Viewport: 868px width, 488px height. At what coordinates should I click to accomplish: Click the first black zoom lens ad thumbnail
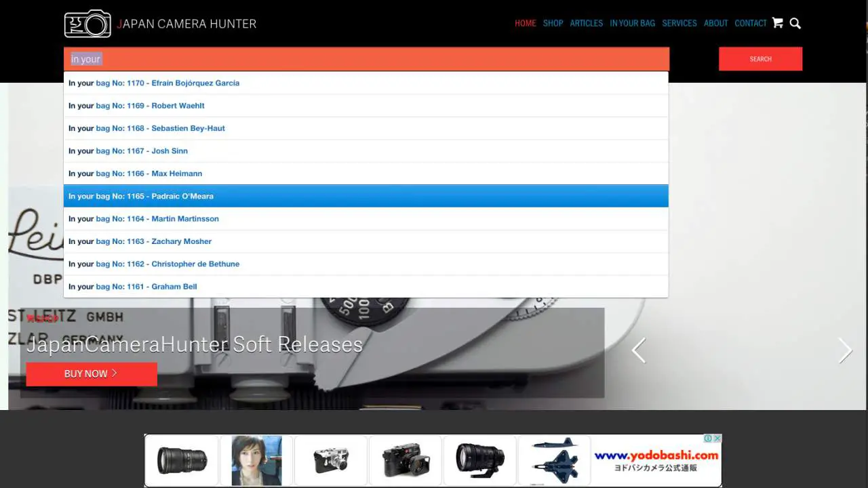[x=182, y=461]
